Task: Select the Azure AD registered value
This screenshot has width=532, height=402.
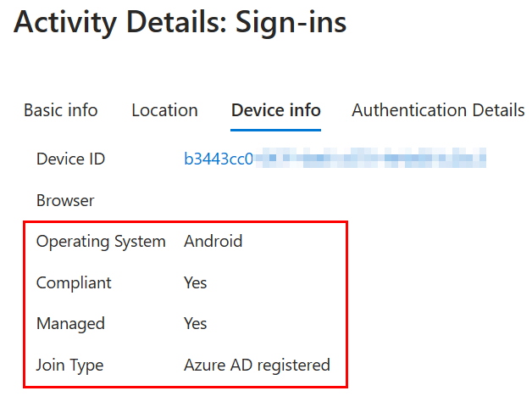Action: 257,366
